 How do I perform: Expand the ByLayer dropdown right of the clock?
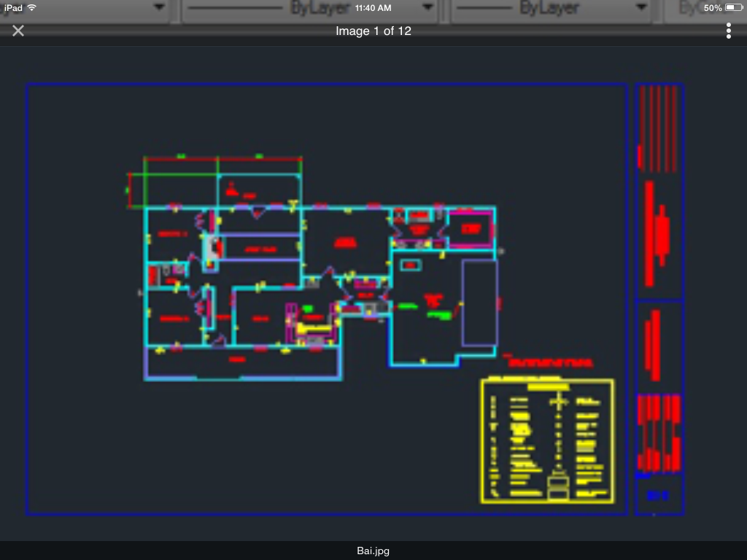coord(642,9)
